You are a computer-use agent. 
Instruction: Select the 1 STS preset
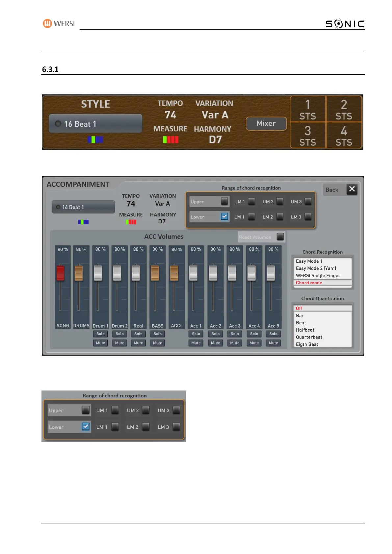point(308,110)
